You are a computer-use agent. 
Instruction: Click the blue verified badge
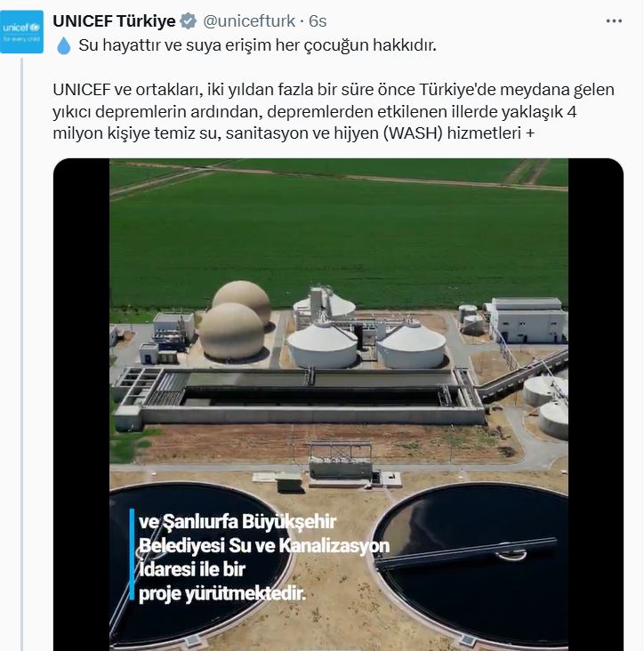[x=188, y=20]
